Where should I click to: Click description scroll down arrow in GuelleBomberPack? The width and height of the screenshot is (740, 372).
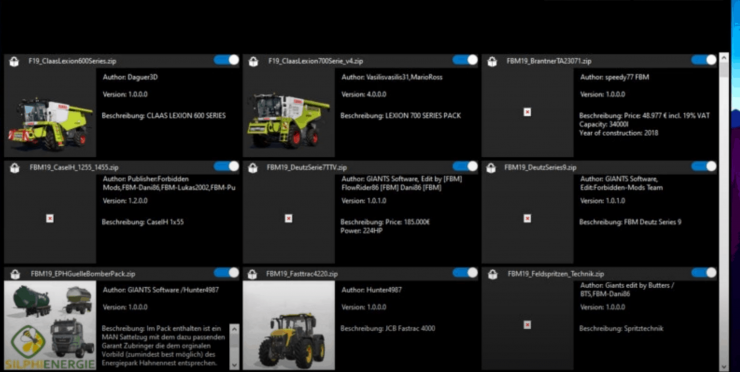234,364
